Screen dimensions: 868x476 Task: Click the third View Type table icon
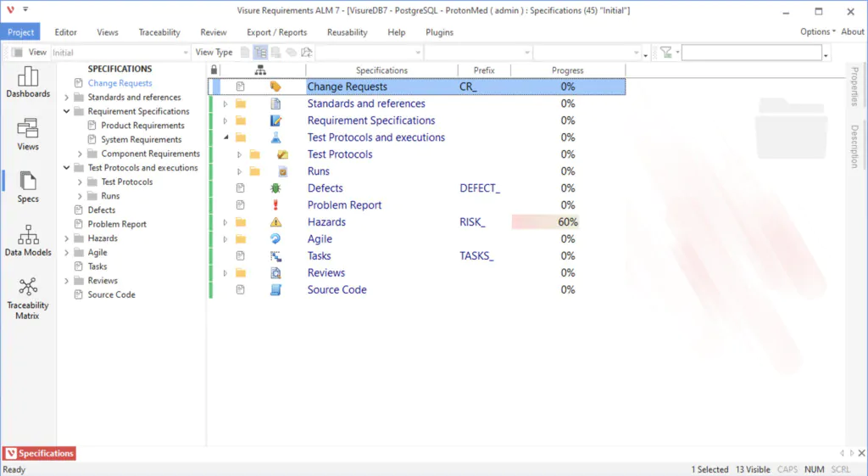pyautogui.click(x=275, y=52)
